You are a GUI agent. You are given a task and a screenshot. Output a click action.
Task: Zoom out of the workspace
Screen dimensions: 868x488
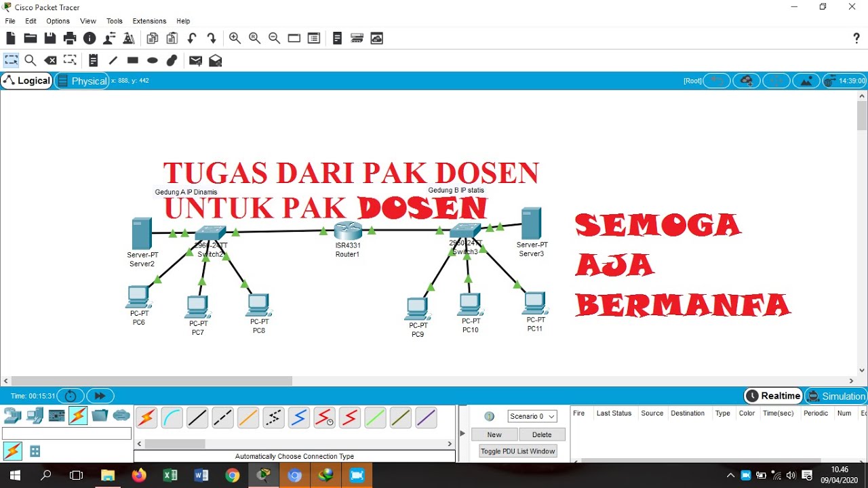(x=275, y=39)
